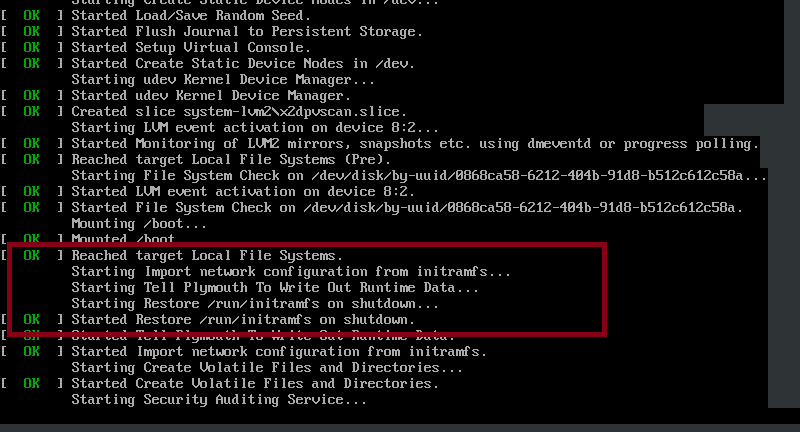Click OK status beside "Reached target Local File Systems."
The height and width of the screenshot is (432, 800).
tap(32, 255)
